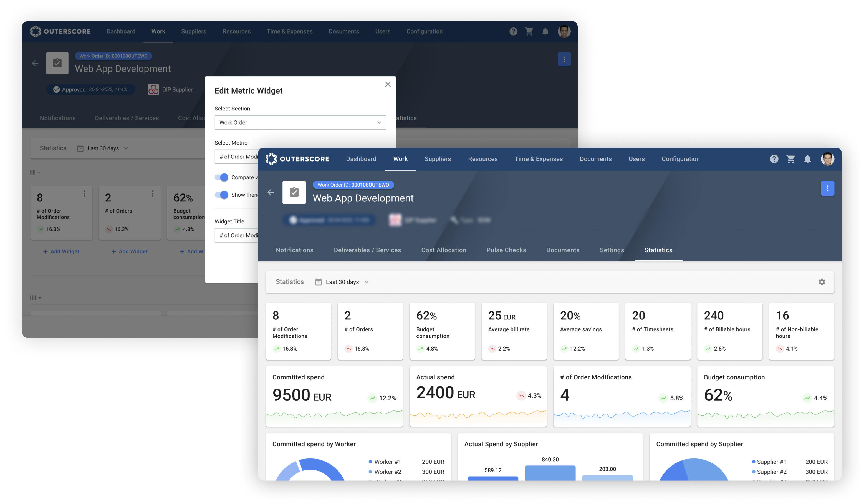Click back arrow beside the Web App Development title
The image size is (864, 504).
(x=271, y=192)
